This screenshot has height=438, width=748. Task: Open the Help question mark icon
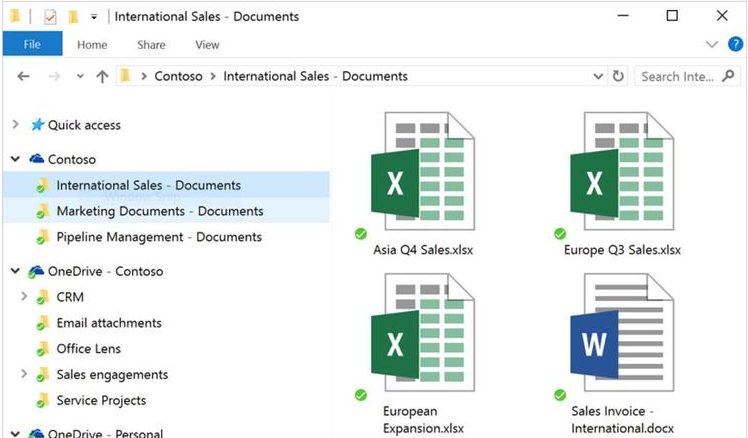[735, 44]
